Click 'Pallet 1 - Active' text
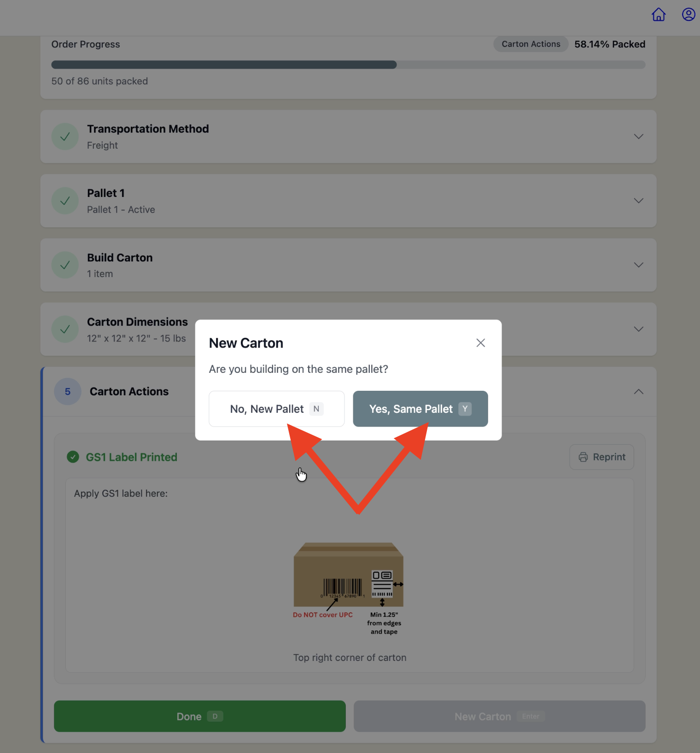Image resolution: width=700 pixels, height=753 pixels. [x=121, y=209]
